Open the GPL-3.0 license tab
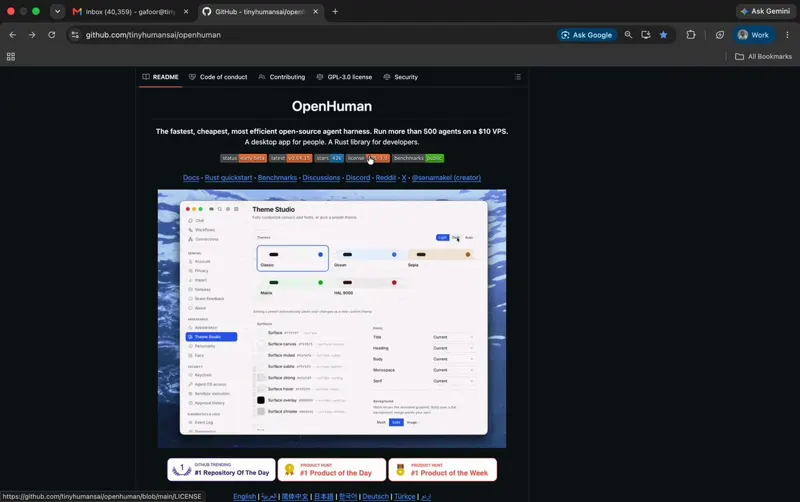 (x=344, y=77)
